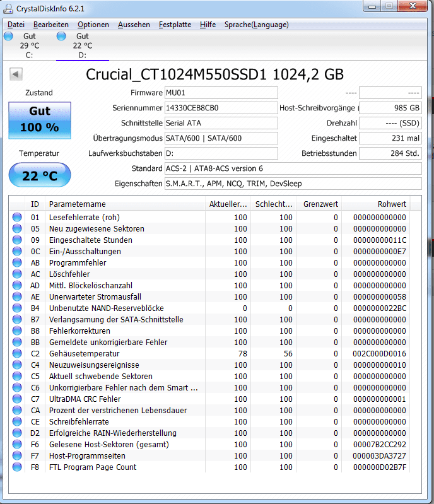Click the status orb for UltraDMA CRC Fehler
The width and height of the screenshot is (434, 504).
click(17, 399)
